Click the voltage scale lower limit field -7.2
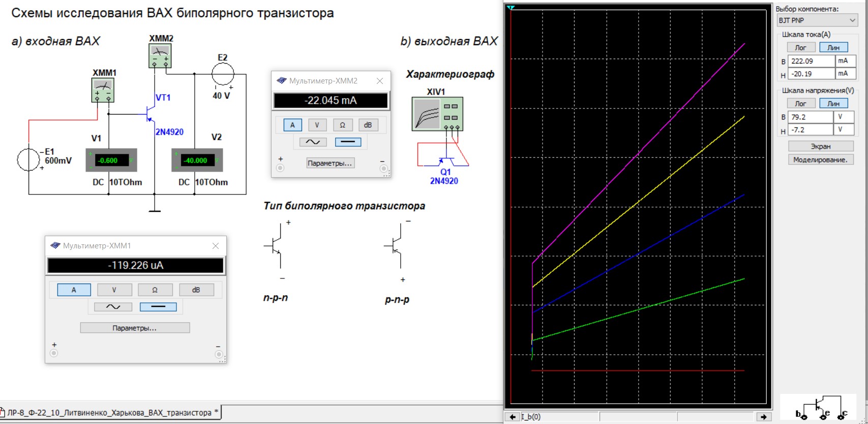 coord(811,130)
